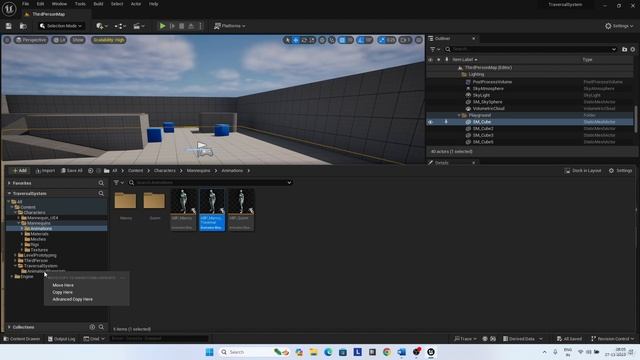Image resolution: width=640 pixels, height=360 pixels.
Task: Open the Perspective view mode dropdown
Action: click(x=31, y=40)
